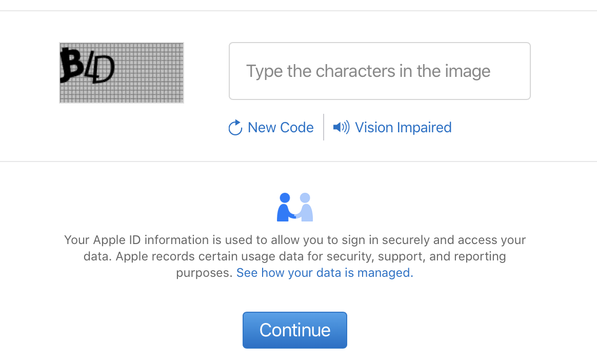Screen dimensions: 597x364
Task: Click the circular arrow refresh icon
Action: point(235,128)
